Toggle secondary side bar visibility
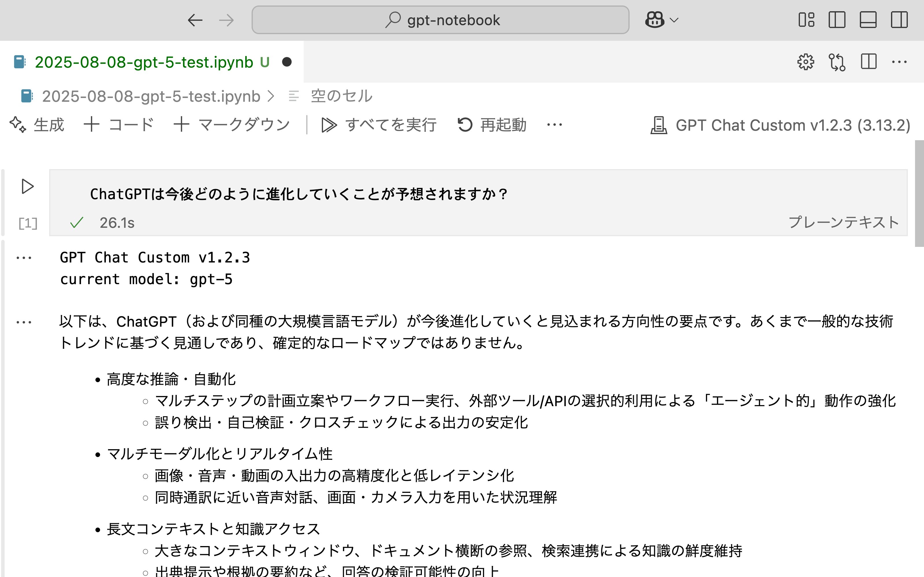 [899, 20]
